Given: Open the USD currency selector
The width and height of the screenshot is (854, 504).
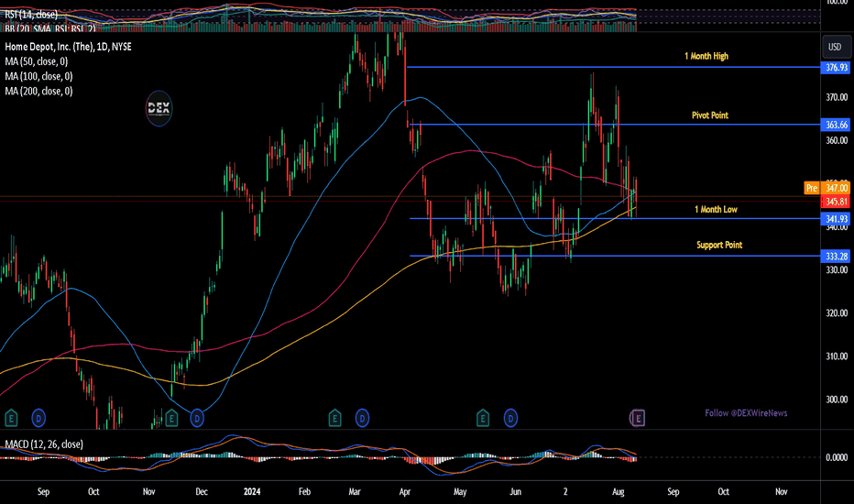Looking at the screenshot, I should click(x=835, y=47).
